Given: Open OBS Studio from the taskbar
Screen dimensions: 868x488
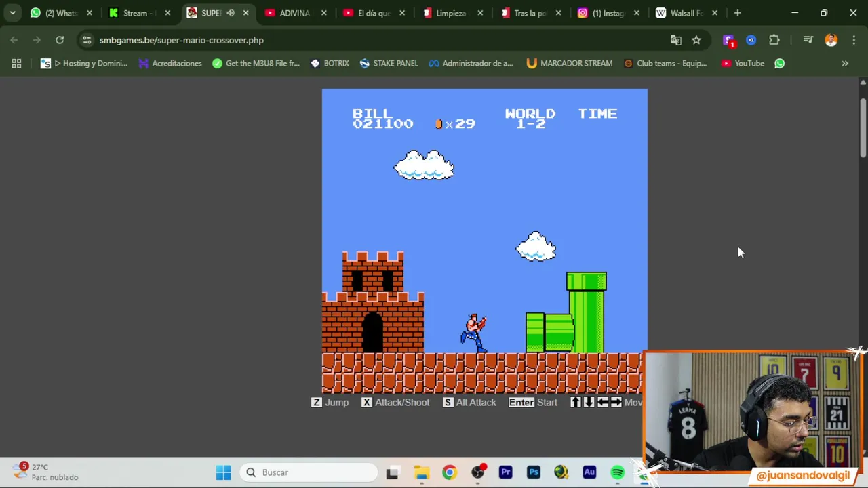Looking at the screenshot, I should [477, 472].
